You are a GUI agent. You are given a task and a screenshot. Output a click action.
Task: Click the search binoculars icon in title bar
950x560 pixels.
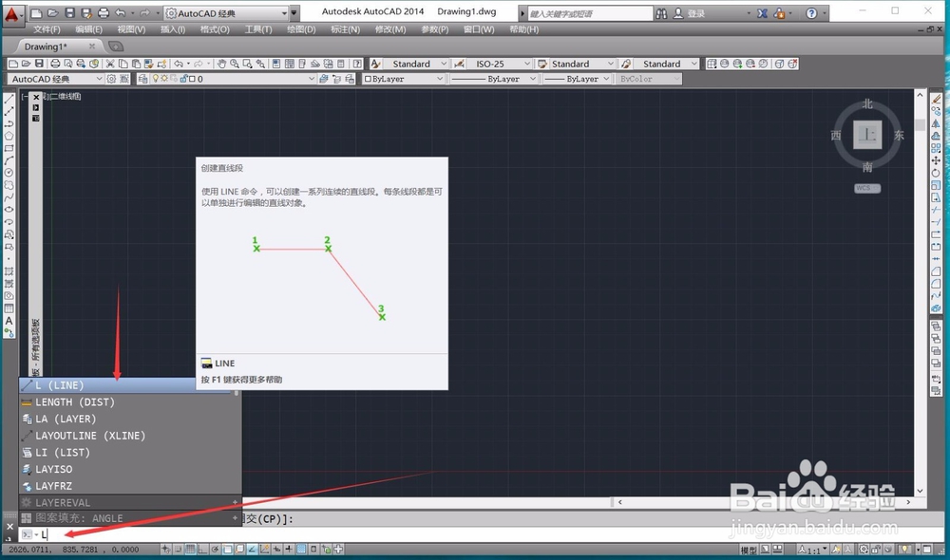coord(661,12)
